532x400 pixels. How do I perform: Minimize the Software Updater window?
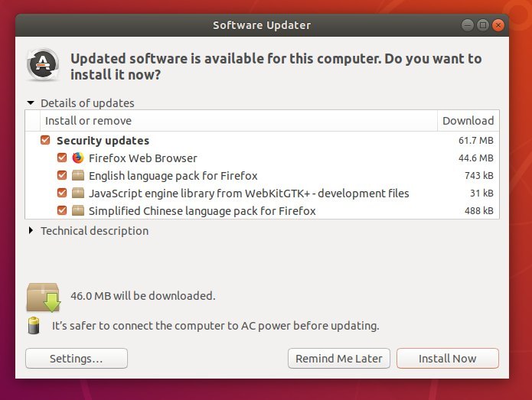(468, 25)
